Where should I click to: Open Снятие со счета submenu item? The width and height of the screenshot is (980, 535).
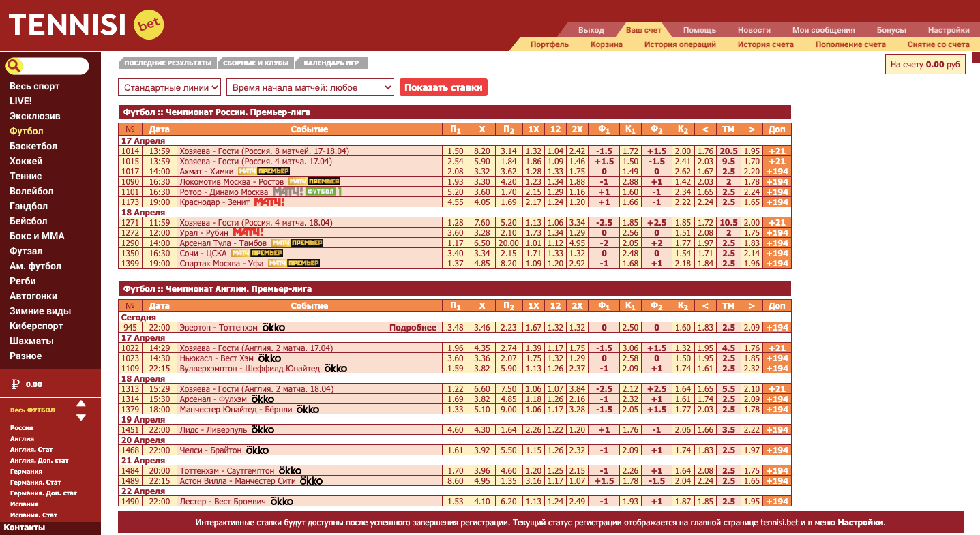pyautogui.click(x=938, y=44)
